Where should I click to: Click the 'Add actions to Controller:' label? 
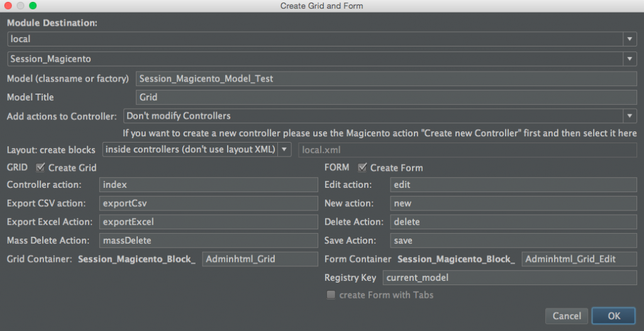click(x=62, y=116)
